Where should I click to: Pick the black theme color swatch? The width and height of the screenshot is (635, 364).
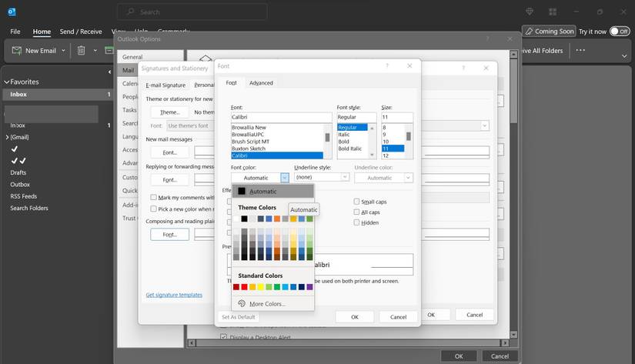(244, 219)
